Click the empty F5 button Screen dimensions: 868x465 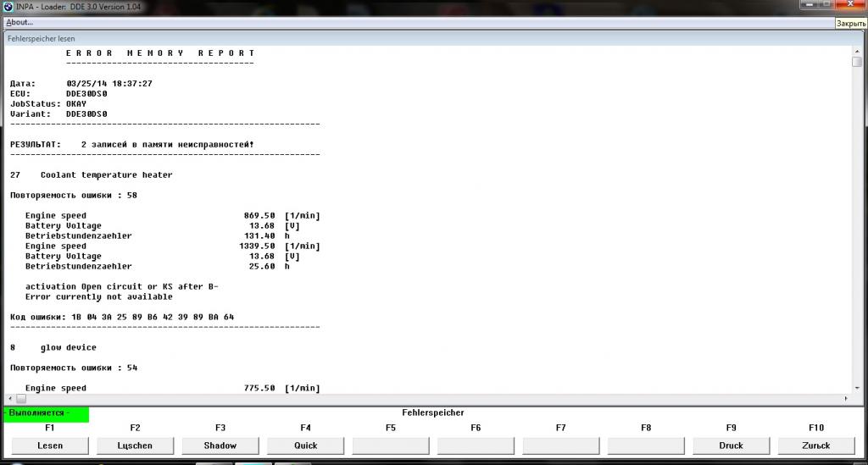tap(391, 446)
